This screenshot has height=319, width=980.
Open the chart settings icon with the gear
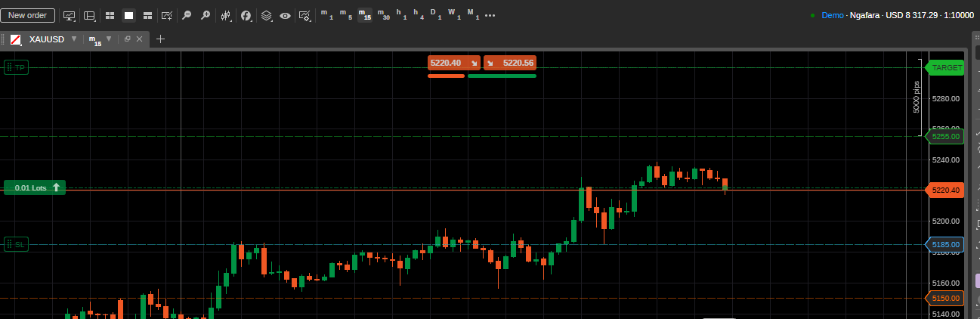coord(305,15)
